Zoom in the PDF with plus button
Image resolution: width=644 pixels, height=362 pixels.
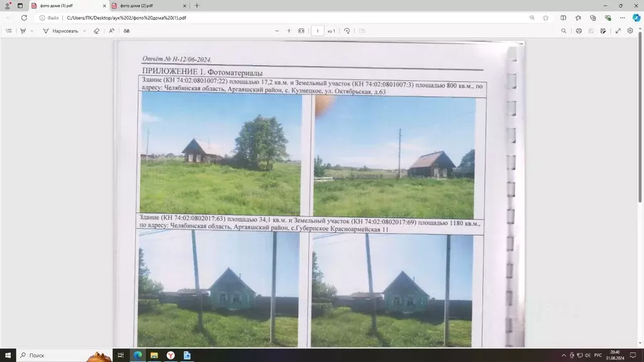289,31
